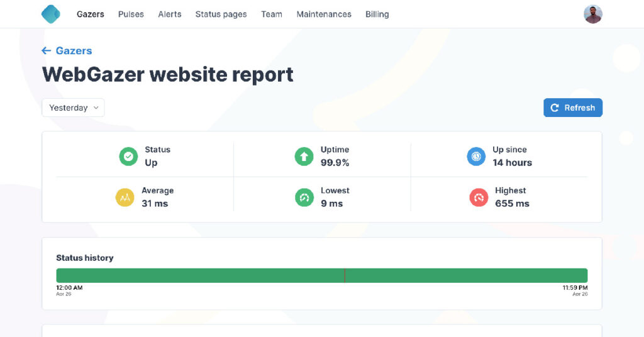
Task: Select the Highest value '655 ms'
Action: point(512,204)
